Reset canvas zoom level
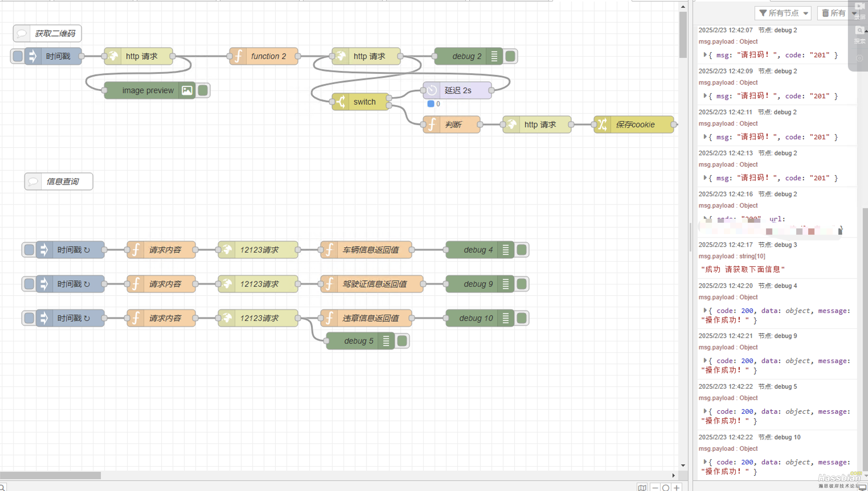 (666, 488)
